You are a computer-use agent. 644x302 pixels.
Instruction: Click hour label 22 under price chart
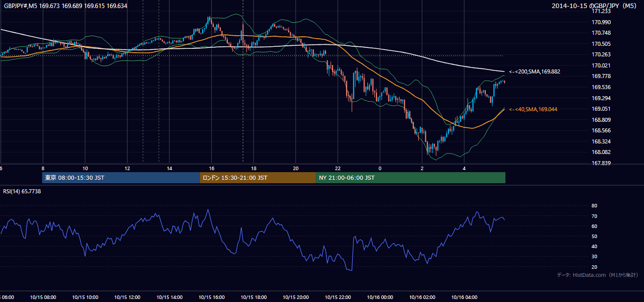[338, 169]
